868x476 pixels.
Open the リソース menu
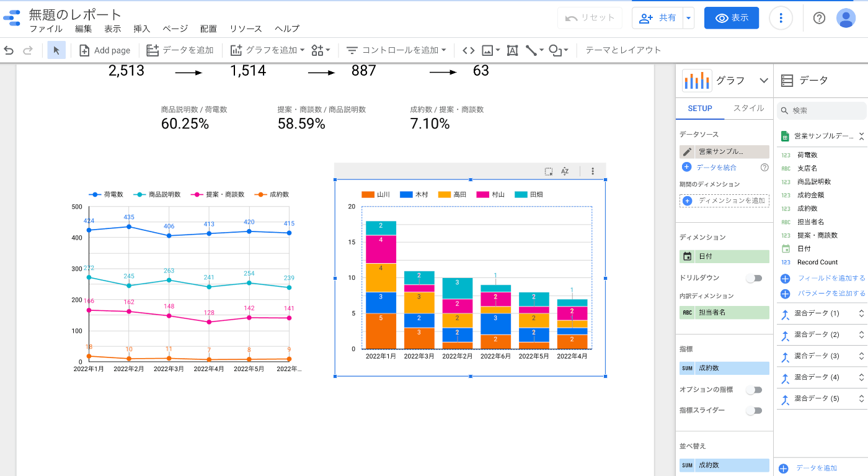coord(246,29)
